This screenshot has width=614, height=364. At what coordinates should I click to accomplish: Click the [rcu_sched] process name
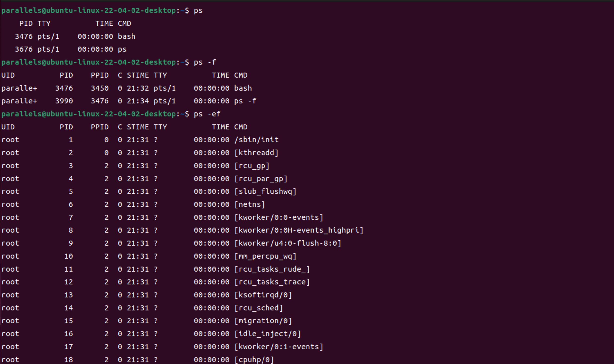259,308
